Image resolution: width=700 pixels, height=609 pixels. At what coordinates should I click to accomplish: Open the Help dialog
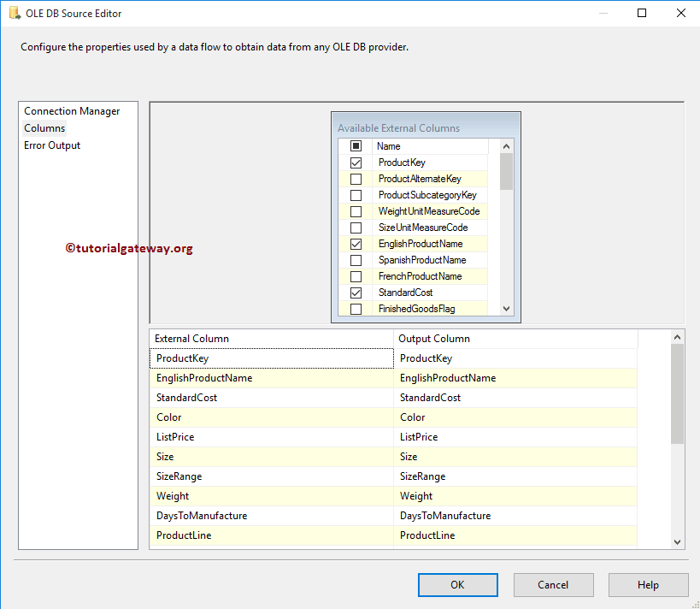[x=648, y=585]
